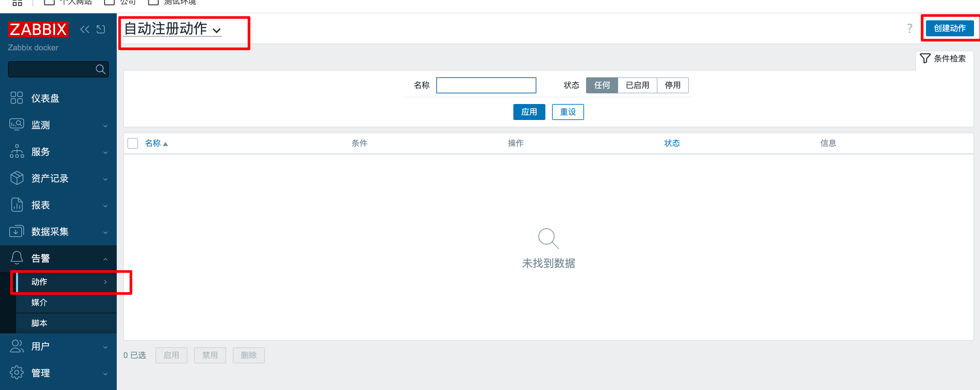Click the 信息 column header text
This screenshot has height=390, width=980.
828,143
